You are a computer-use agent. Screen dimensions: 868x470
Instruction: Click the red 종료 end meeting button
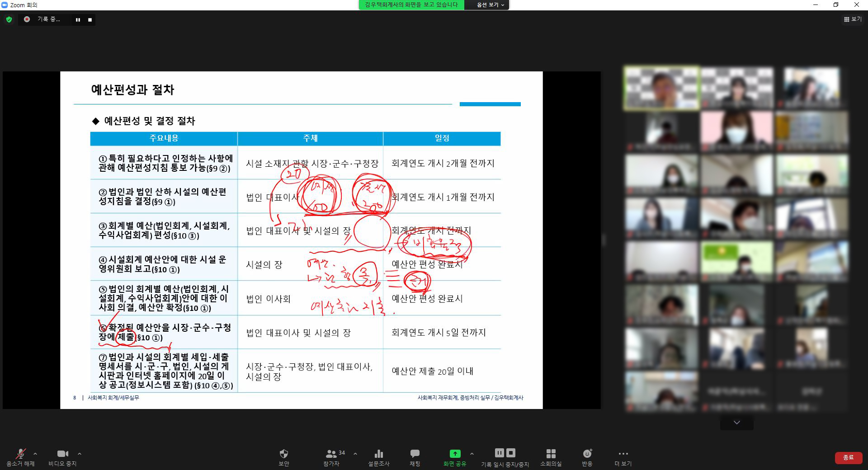[x=848, y=457]
